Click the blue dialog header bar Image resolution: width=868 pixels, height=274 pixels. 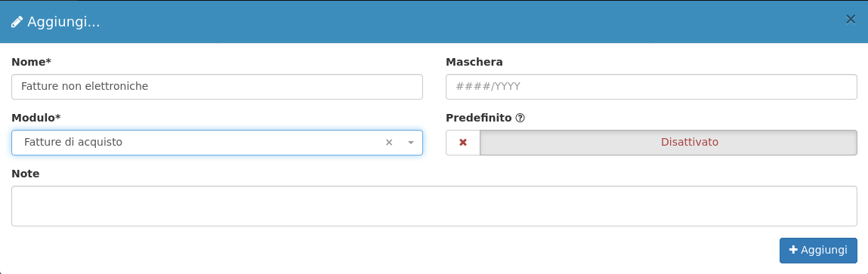pos(434,22)
